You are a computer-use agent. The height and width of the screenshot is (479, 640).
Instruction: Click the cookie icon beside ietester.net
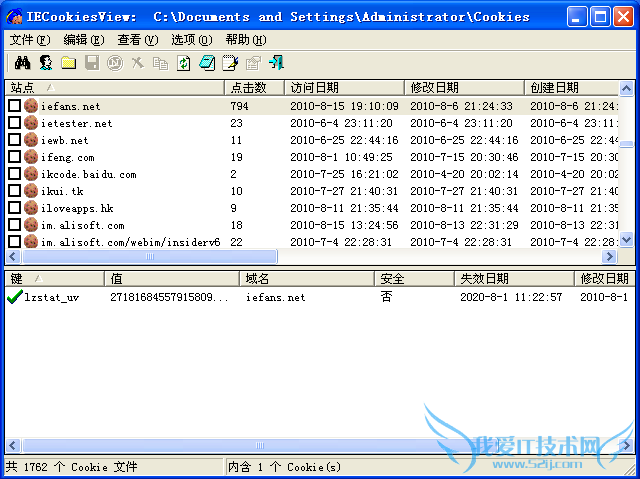(31, 123)
